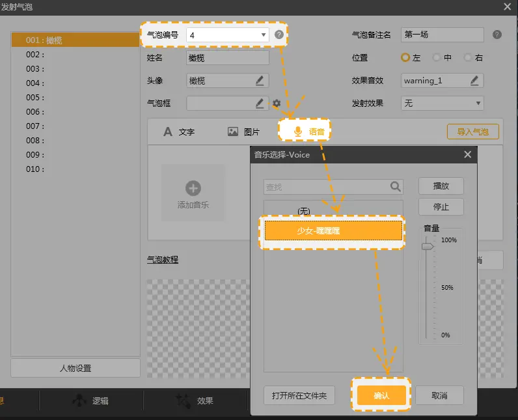The image size is (518, 420).
Task: Open bubble frame settings gear icon
Action: tap(277, 104)
